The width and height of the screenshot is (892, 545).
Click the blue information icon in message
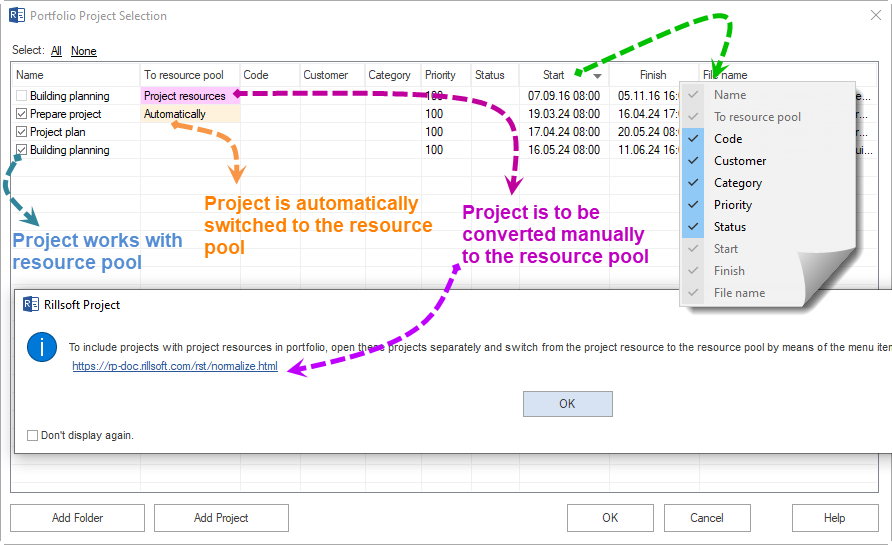[x=42, y=347]
